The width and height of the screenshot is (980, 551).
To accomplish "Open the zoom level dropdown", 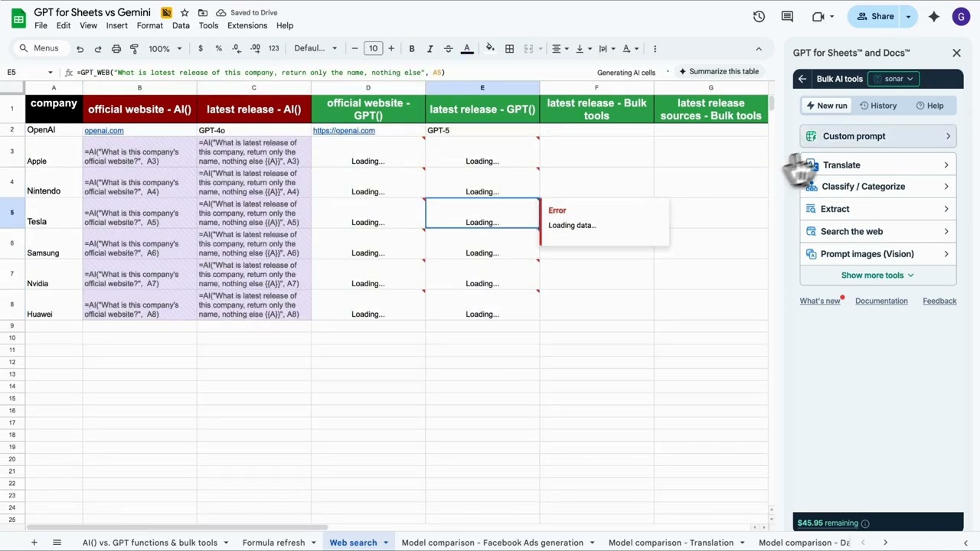I will 165,49.
